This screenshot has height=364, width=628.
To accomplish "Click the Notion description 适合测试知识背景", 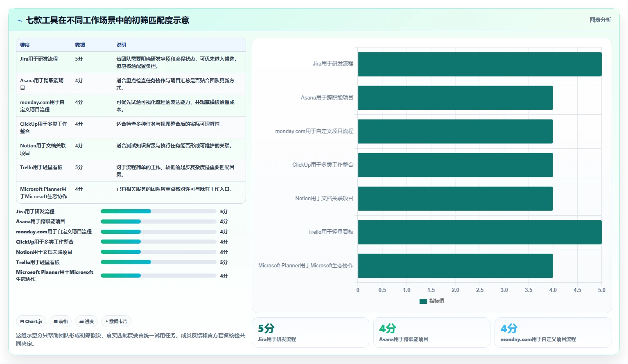I will point(175,146).
